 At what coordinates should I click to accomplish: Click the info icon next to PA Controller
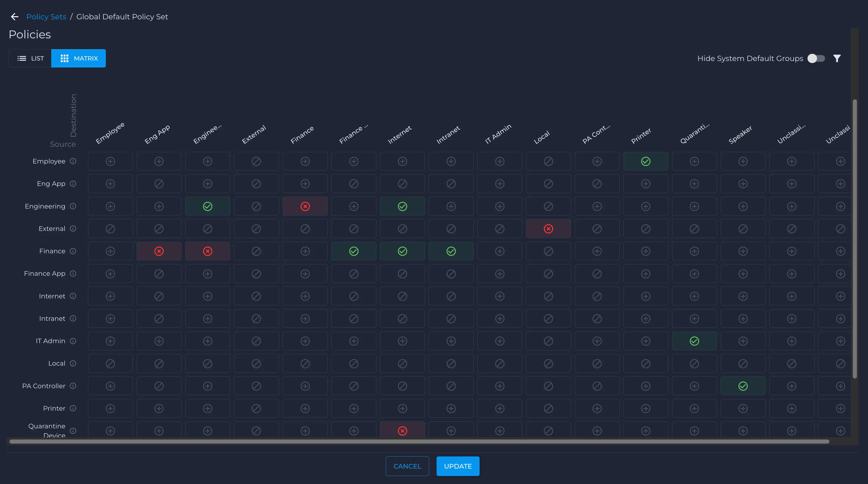pos(73,386)
